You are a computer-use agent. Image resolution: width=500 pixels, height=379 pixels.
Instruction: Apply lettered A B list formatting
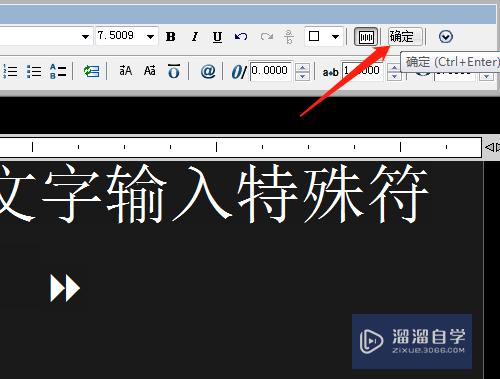pyautogui.click(x=58, y=71)
